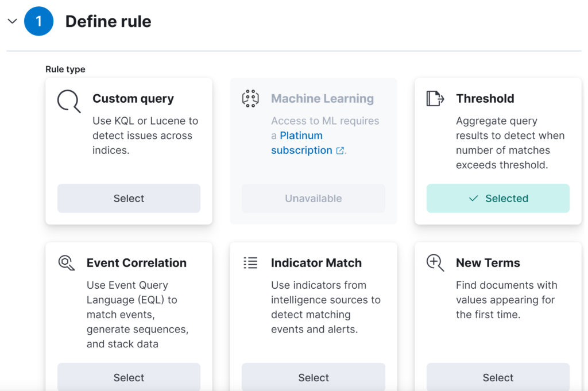Click the Machine Learning brain icon
The height and width of the screenshot is (391, 588).
(250, 99)
